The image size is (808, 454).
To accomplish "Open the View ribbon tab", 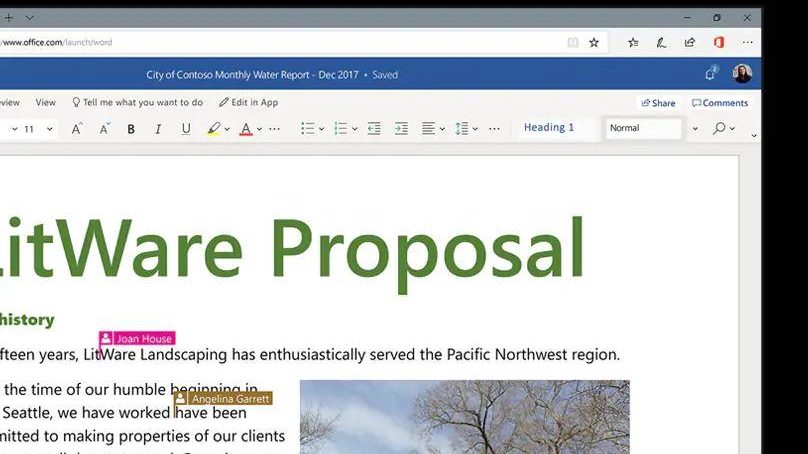I will click(45, 103).
